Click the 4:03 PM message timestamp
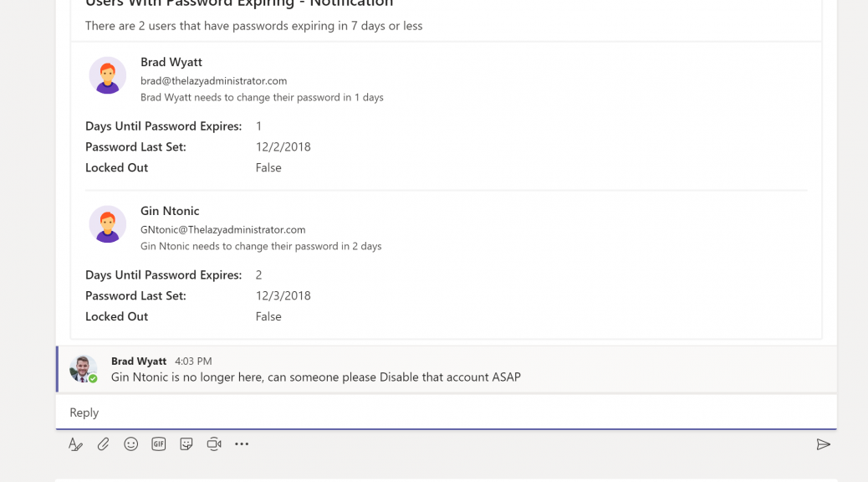The width and height of the screenshot is (868, 482). [193, 361]
